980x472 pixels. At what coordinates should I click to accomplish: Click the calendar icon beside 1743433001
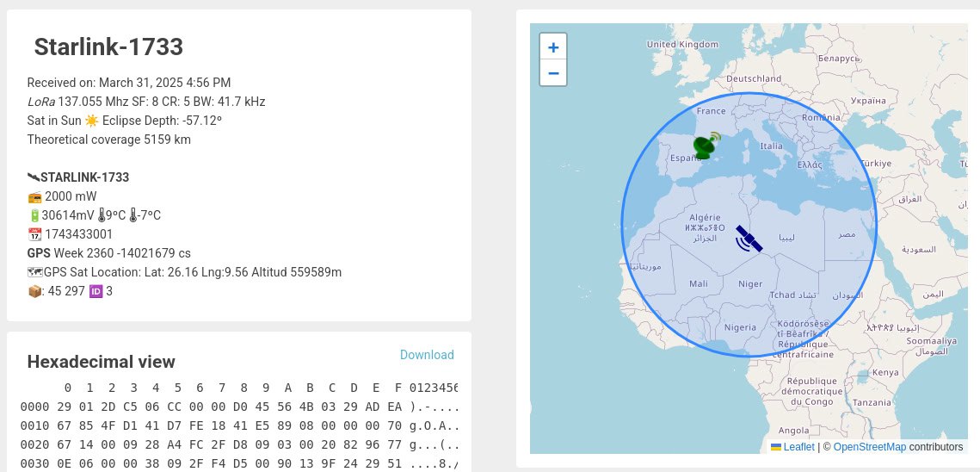(x=34, y=234)
